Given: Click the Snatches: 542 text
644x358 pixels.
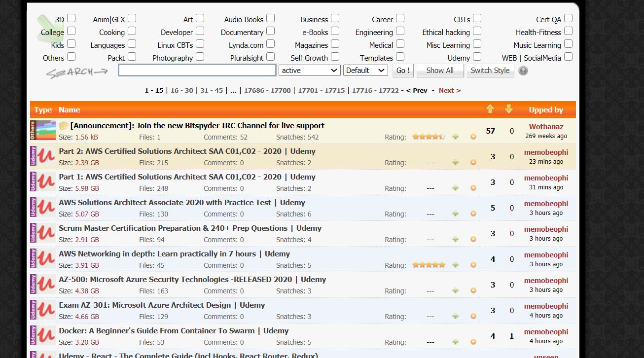Looking at the screenshot, I should tap(297, 137).
